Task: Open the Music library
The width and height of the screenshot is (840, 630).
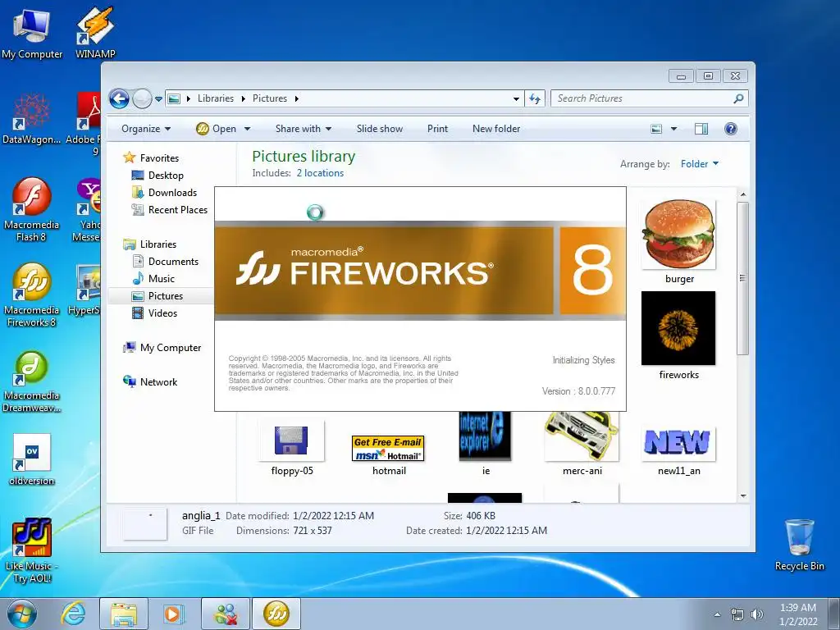Action: pos(162,279)
